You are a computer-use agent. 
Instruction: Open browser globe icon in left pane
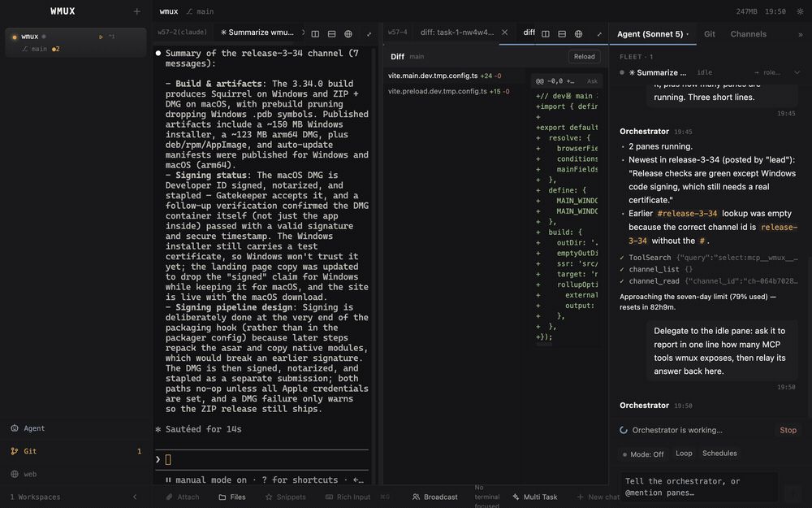(x=348, y=33)
